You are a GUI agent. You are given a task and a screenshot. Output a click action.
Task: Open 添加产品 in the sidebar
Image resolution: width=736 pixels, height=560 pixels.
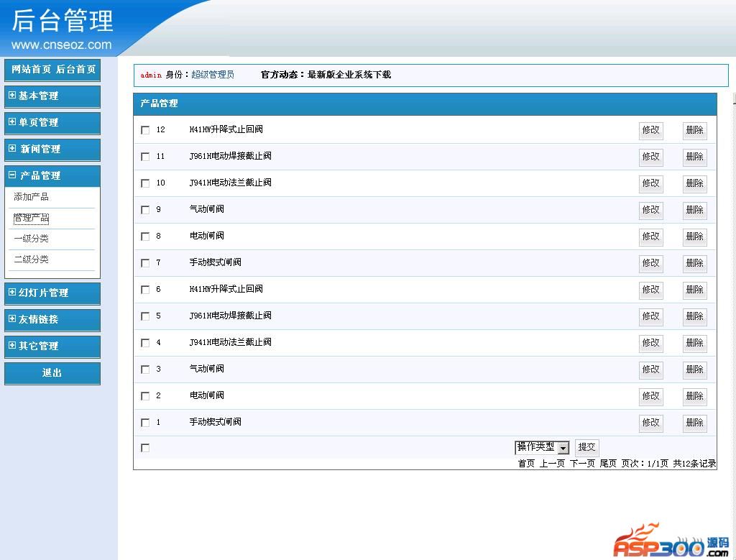pyautogui.click(x=31, y=197)
